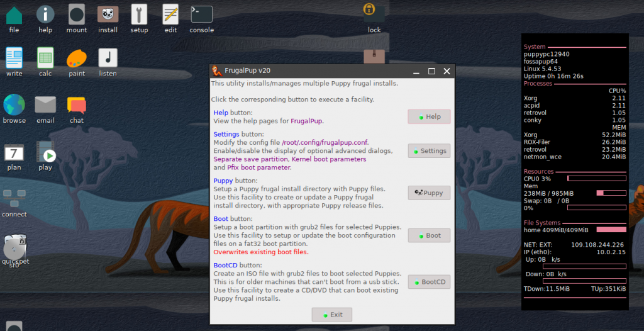
Task: Click the Exit button
Action: 332,315
